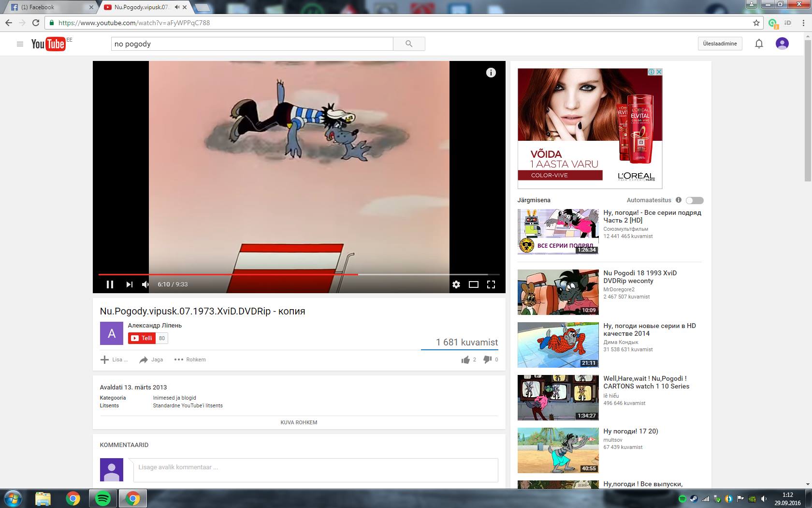Open thumbnail of 'Все серии подряд Часть 2'
812x508 pixels.
coord(558,232)
